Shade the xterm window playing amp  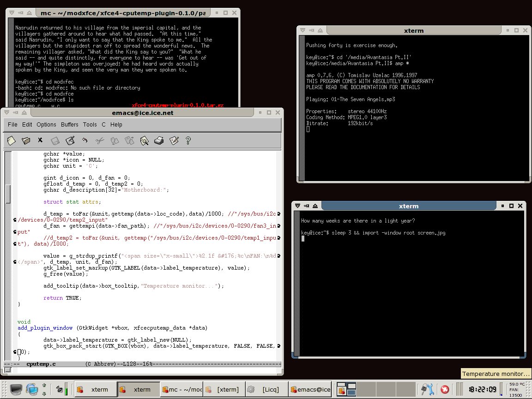coord(320,30)
